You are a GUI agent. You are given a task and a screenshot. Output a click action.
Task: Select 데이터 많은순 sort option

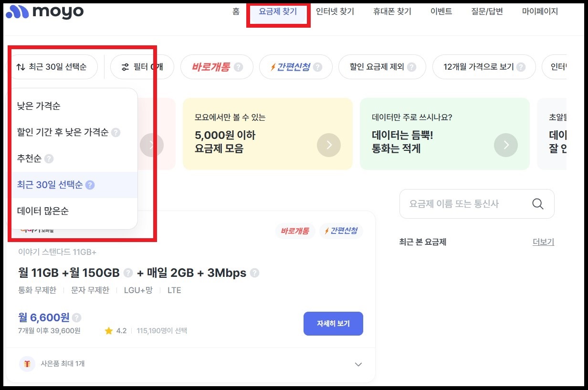coord(42,211)
